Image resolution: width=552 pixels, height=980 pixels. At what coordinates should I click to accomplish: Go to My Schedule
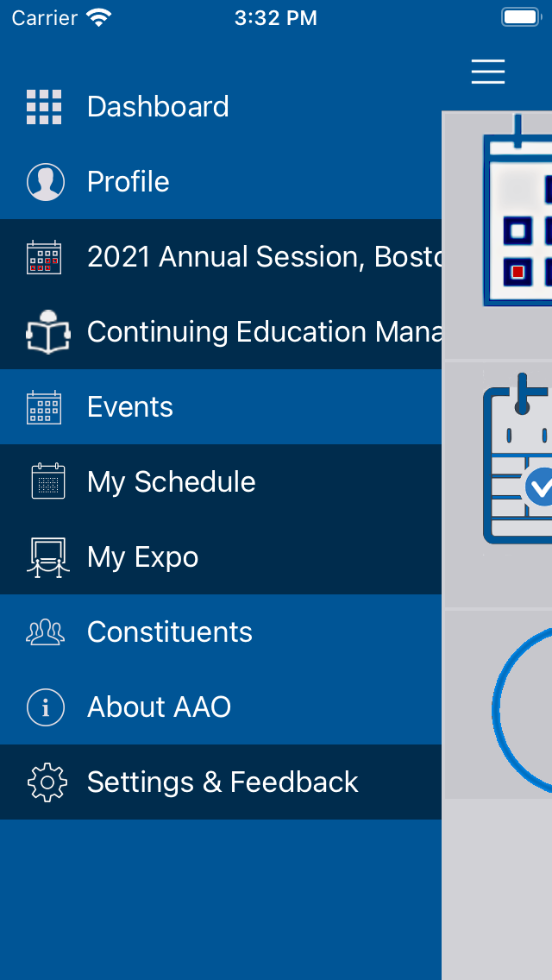pyautogui.click(x=172, y=482)
